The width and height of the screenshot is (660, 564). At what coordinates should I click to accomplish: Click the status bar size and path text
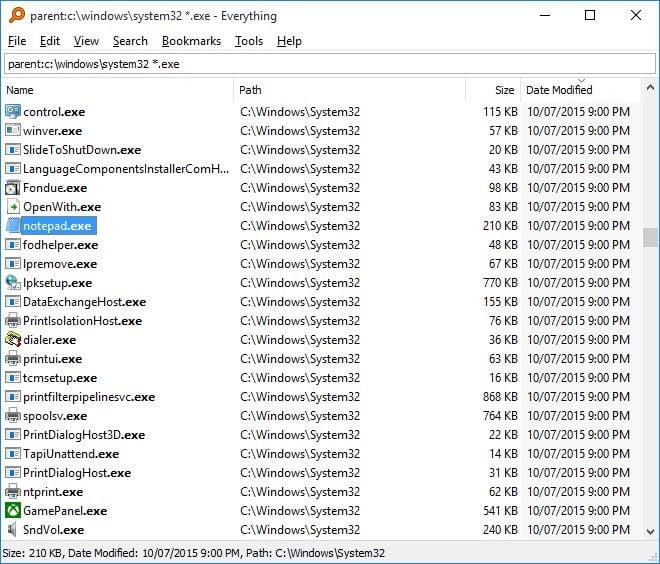click(x=194, y=553)
